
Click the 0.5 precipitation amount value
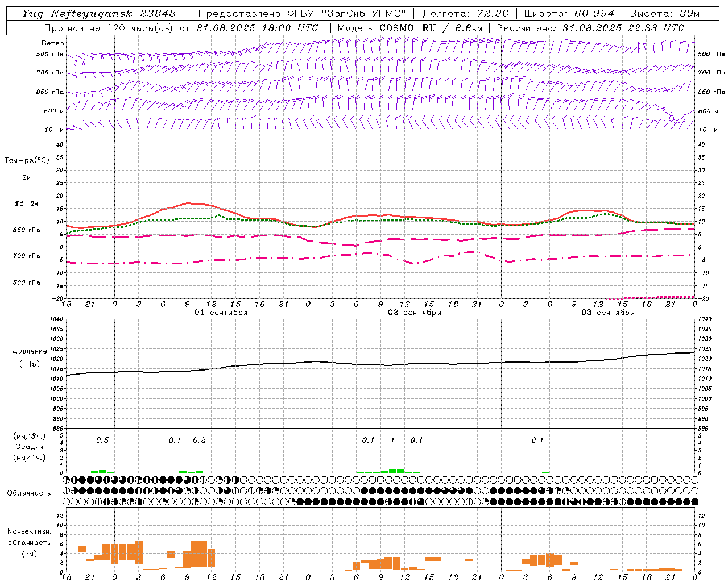point(102,440)
